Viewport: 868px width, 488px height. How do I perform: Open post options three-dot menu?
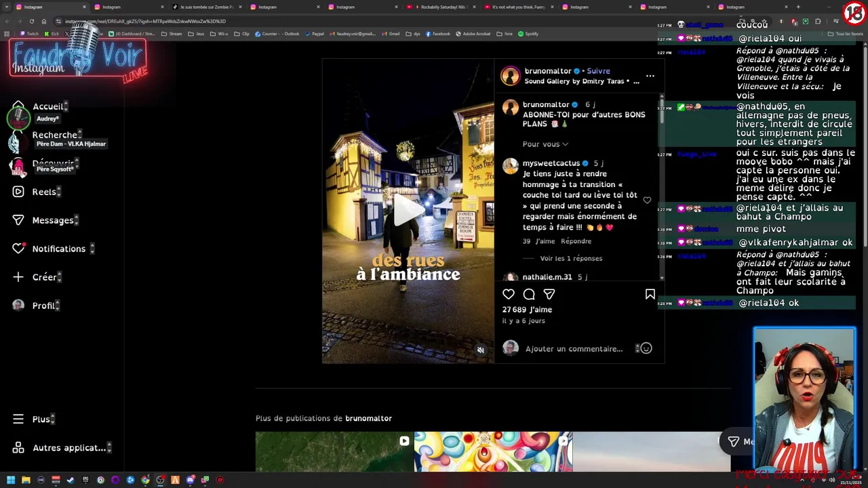click(x=650, y=76)
